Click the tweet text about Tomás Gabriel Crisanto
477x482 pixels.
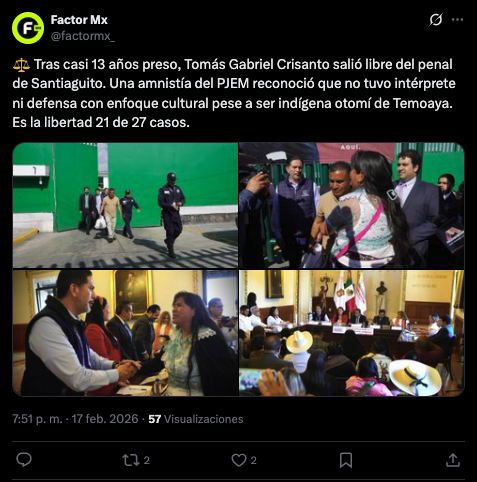pyautogui.click(x=234, y=93)
